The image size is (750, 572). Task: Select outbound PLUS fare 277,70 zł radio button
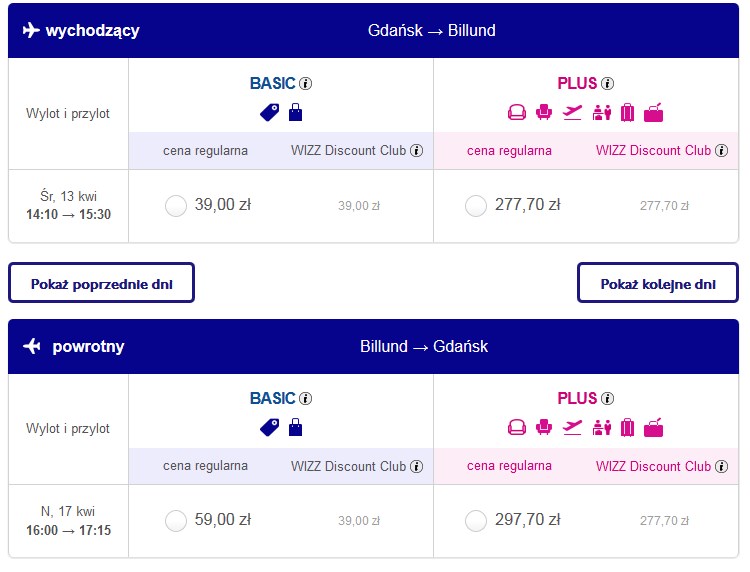point(476,206)
